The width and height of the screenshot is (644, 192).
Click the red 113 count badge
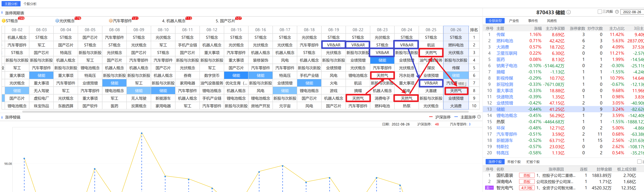click(188, 18)
